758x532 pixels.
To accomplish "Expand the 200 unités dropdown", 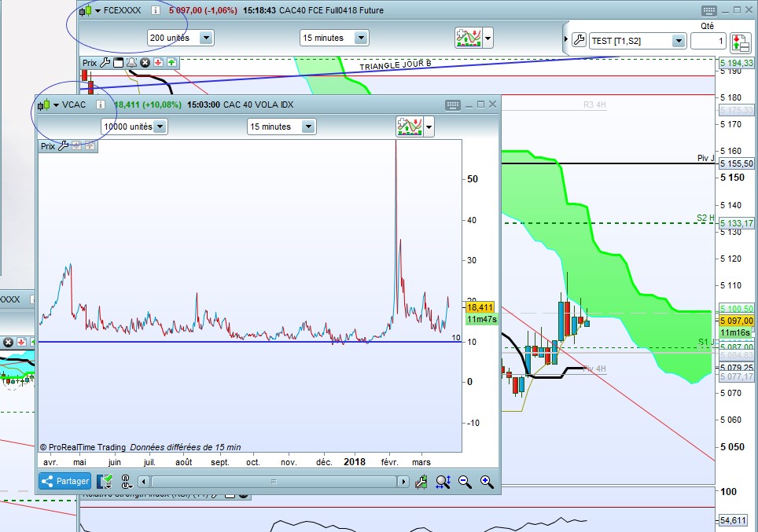I will [206, 38].
